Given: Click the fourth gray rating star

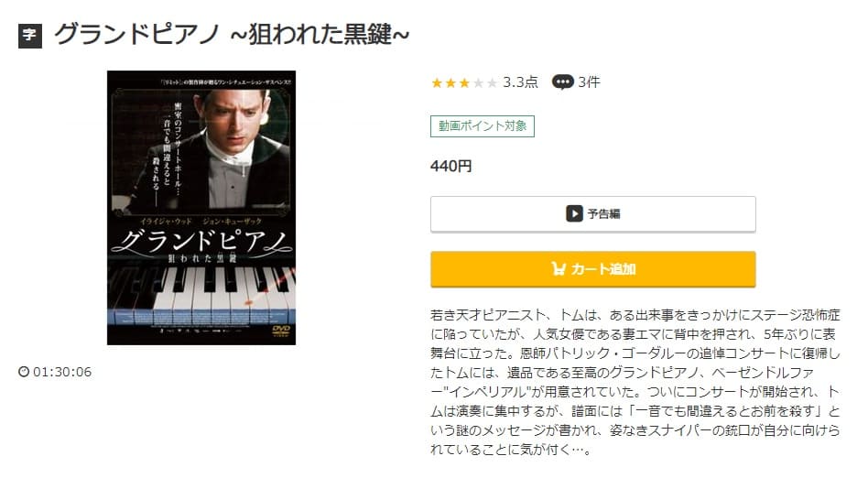Looking at the screenshot, I should [478, 83].
